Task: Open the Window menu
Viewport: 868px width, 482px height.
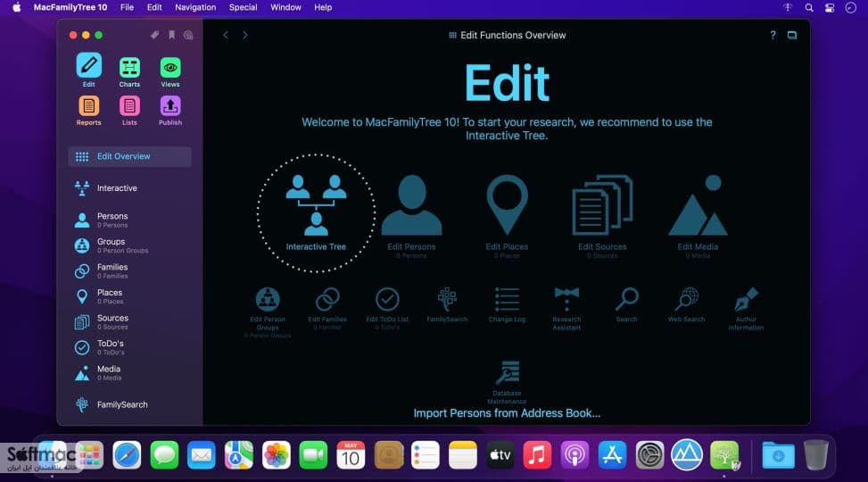Action: point(285,7)
